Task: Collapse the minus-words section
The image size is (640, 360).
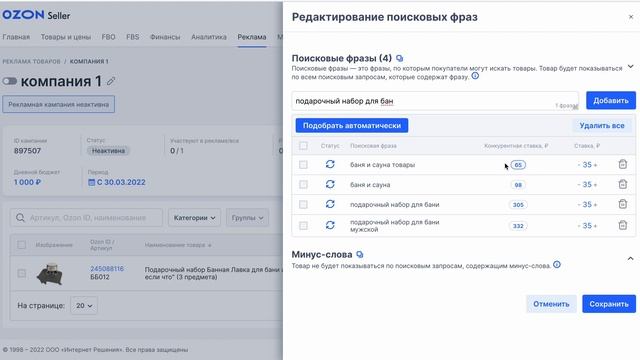Action: point(631,258)
